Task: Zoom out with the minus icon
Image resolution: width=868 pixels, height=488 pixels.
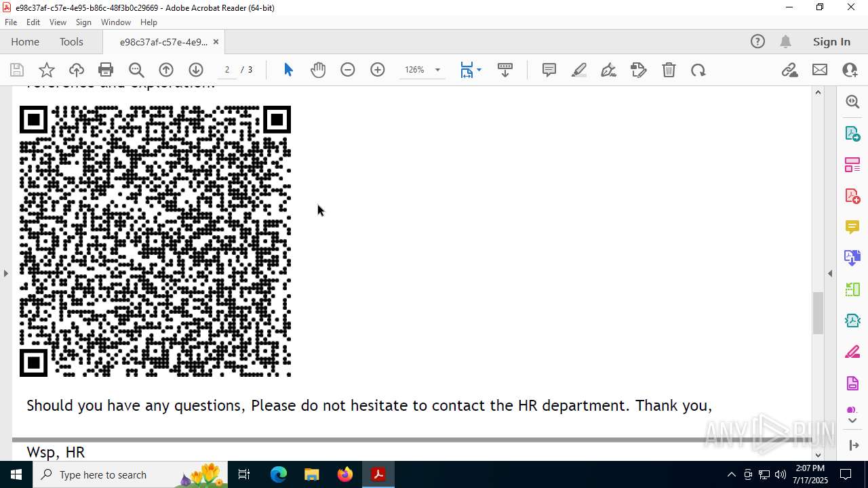Action: 348,70
